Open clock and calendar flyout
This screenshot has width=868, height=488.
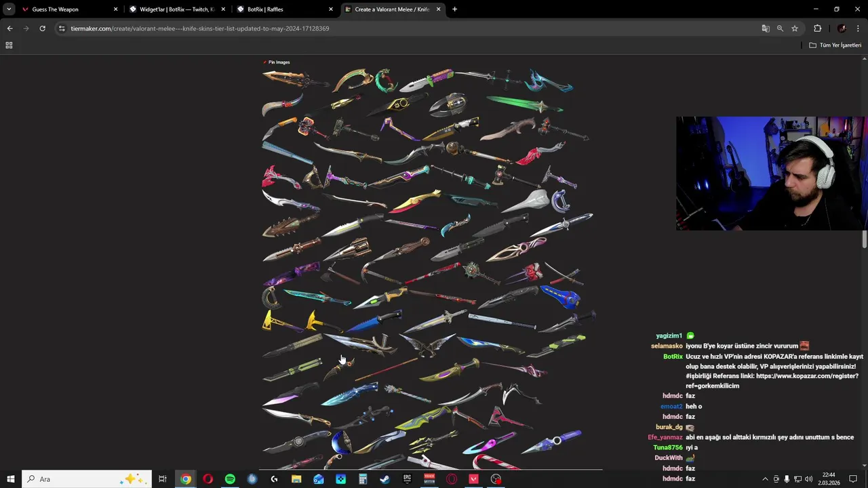[x=829, y=479]
